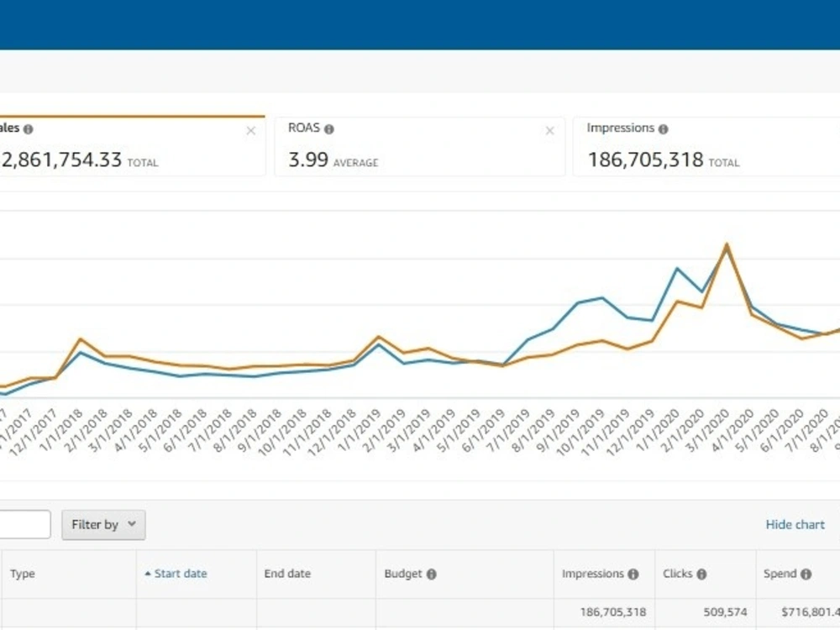Select the ROAS metric card
840x630 pixels.
419,147
